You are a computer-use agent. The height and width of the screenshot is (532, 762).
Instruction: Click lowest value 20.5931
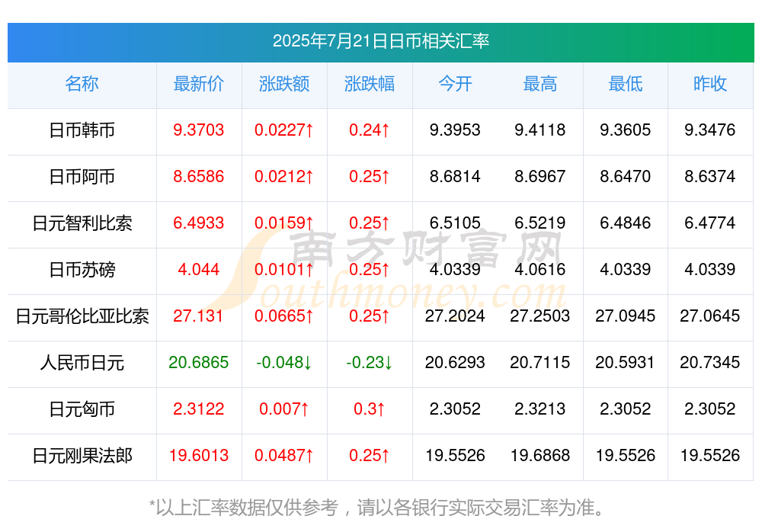click(626, 362)
